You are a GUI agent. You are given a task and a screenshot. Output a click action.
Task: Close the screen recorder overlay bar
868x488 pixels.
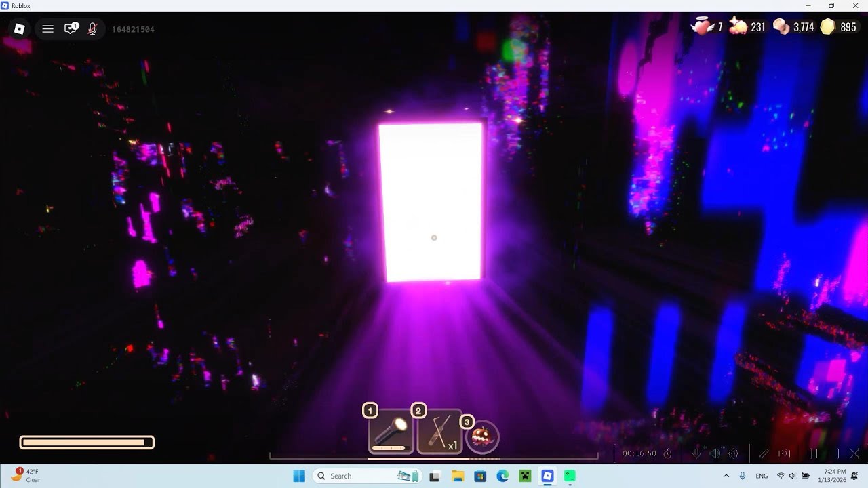[854, 453]
